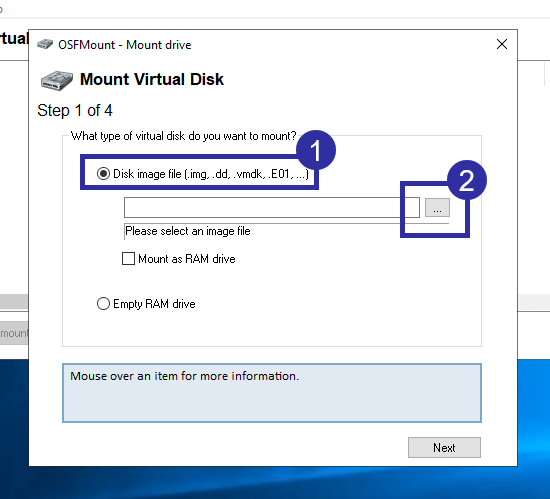550x499 pixels.
Task: Click into the image file path field
Action: pos(272,208)
